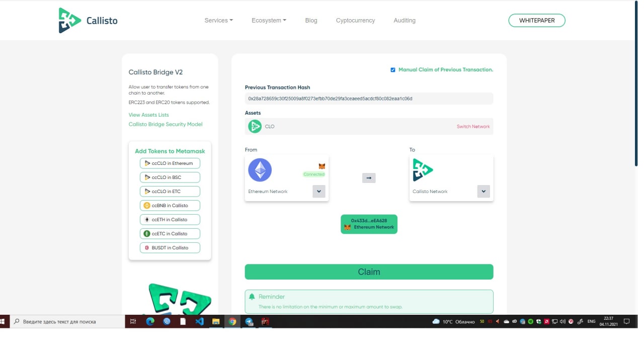This screenshot has height=362, width=644.
Task: Open Callisto Bridge Security Model link
Action: [x=166, y=124]
